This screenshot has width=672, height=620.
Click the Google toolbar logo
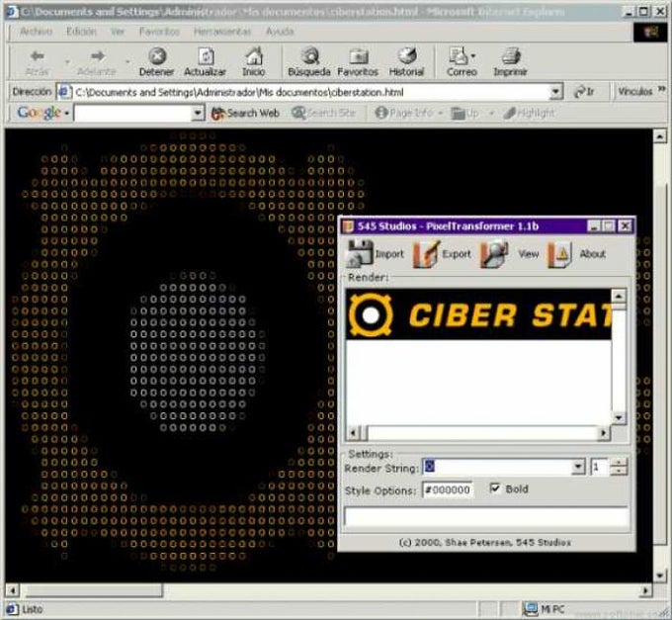click(x=39, y=113)
